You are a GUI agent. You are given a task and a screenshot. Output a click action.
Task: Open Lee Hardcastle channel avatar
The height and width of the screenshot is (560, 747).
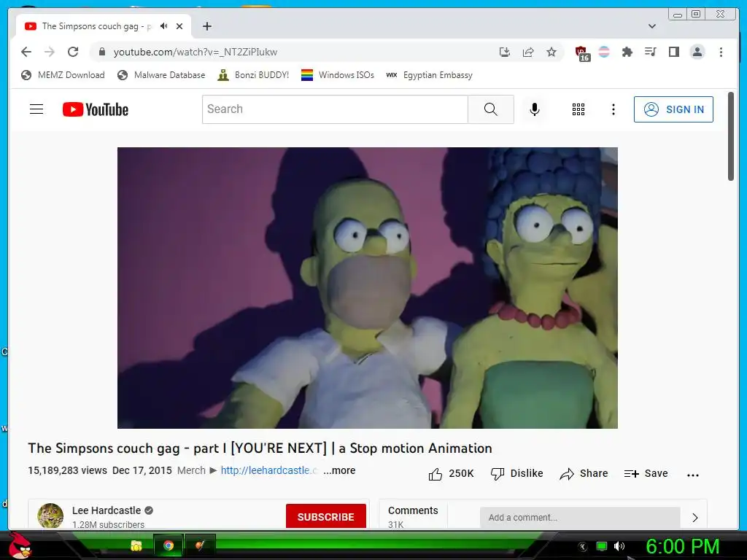[50, 516]
